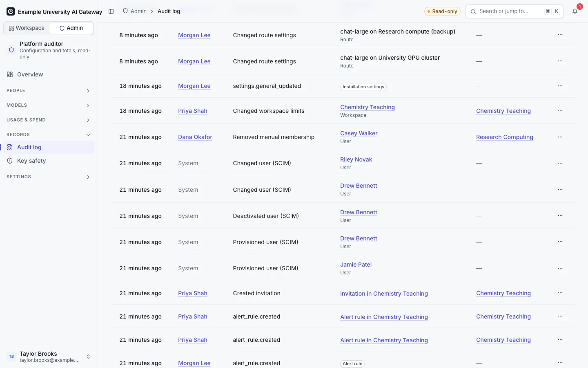
Task: Open Morgan Lee on settings.general_updated row
Action: (x=194, y=86)
